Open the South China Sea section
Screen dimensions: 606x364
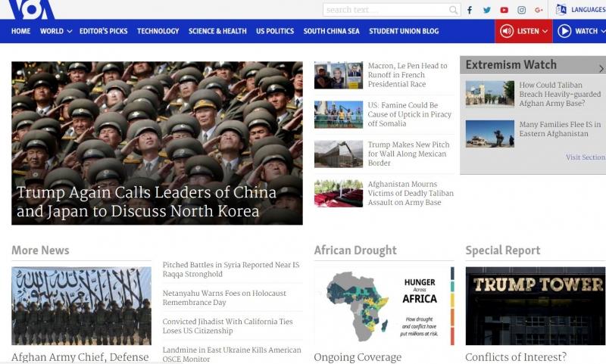pyautogui.click(x=331, y=31)
